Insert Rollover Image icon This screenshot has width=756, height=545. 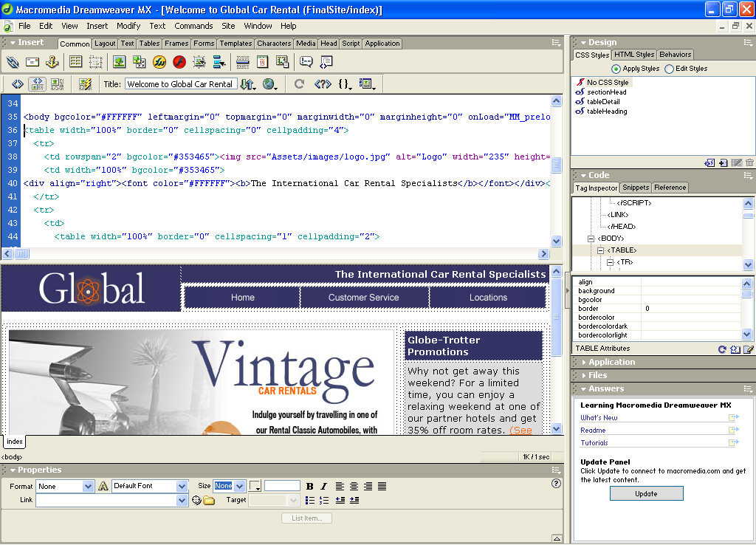tap(199, 62)
